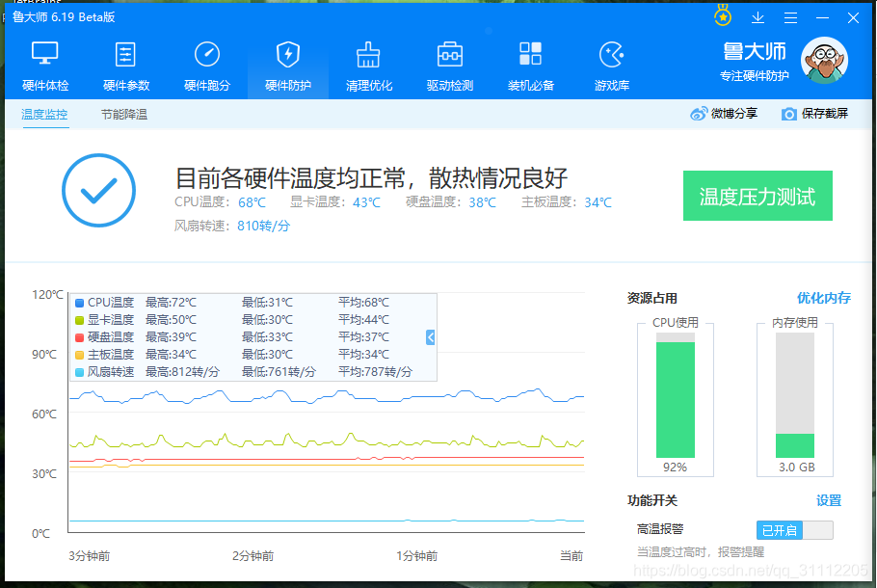The width and height of the screenshot is (877, 588).
Task: Click the large checkmark status circle
Action: pos(98,190)
